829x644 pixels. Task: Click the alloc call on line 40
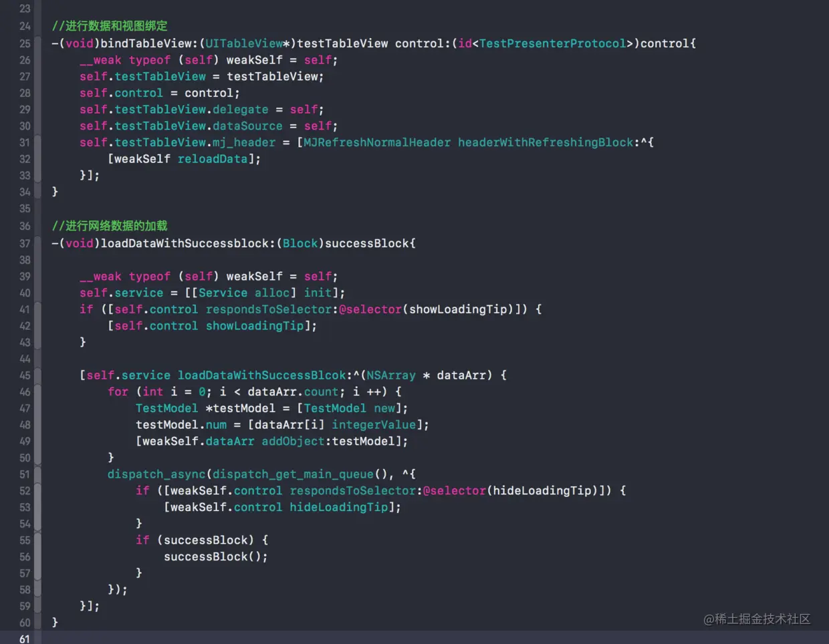click(x=272, y=293)
